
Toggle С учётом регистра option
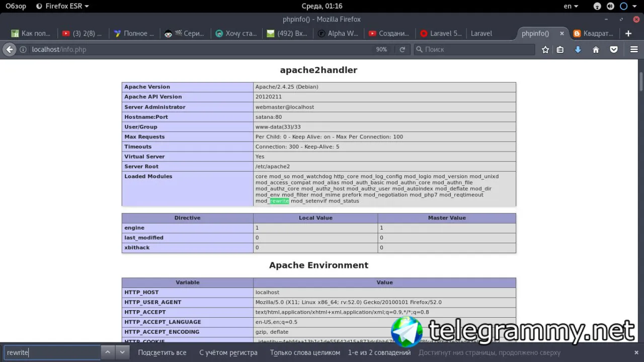[x=228, y=352]
